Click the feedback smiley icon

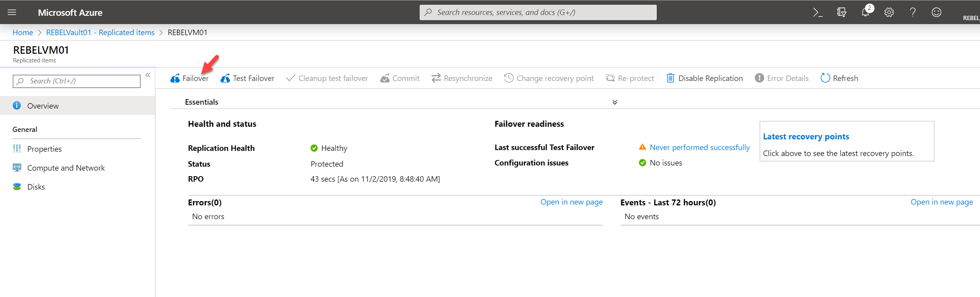937,13
